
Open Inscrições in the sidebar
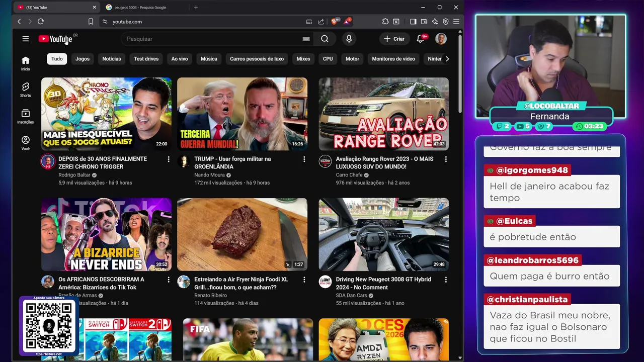(x=26, y=116)
